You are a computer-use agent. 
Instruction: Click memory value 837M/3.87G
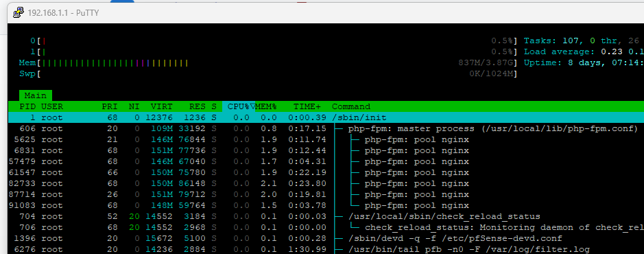coord(486,63)
